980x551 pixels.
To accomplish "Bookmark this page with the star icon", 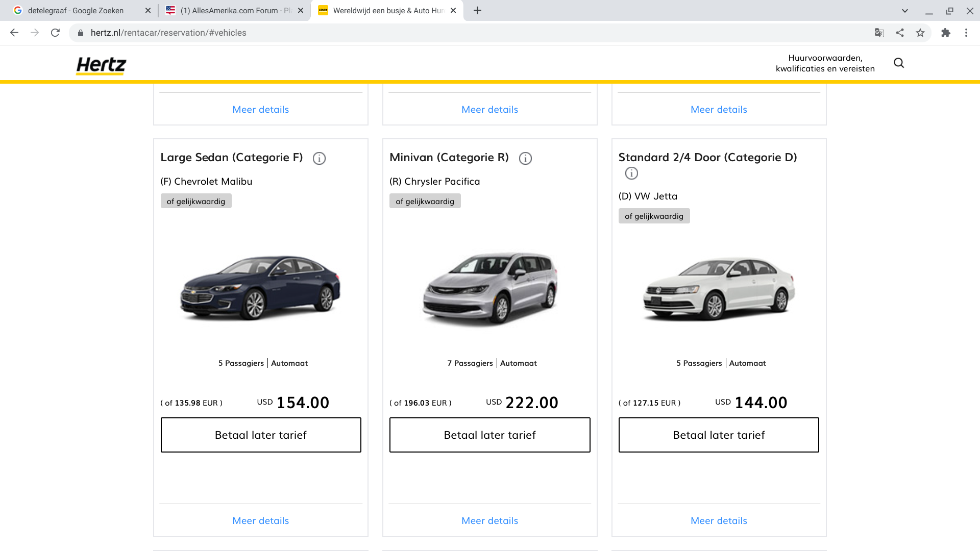I will tap(920, 33).
